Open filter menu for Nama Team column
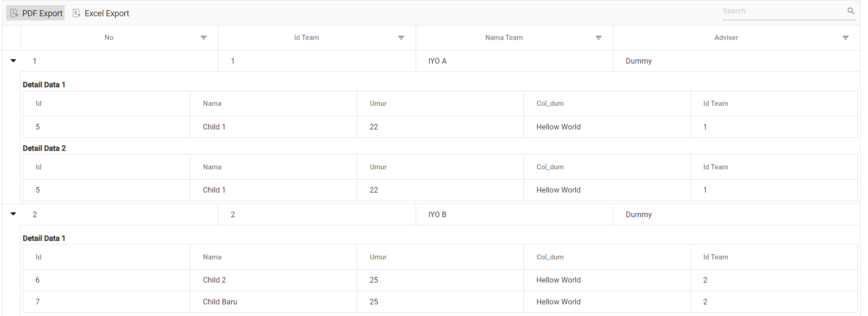This screenshot has height=316, width=868. coord(599,38)
